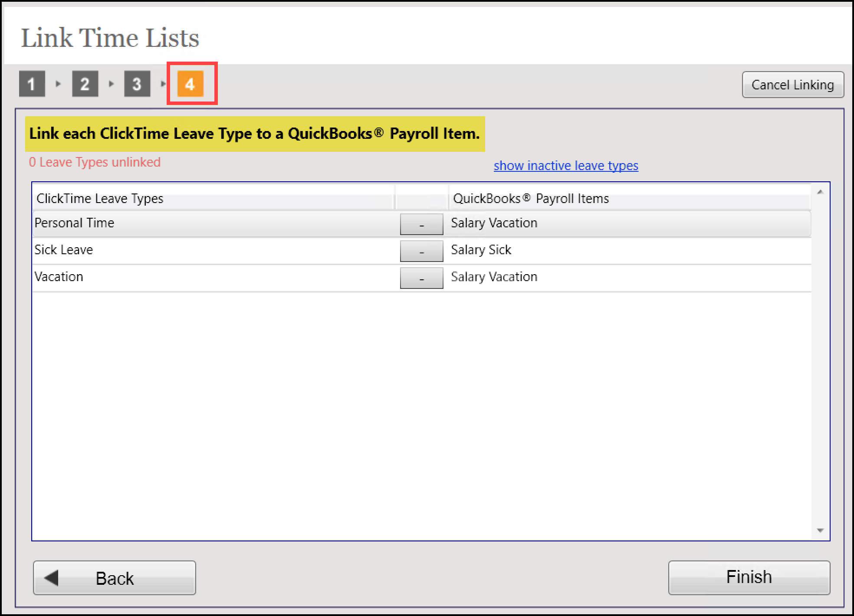Viewport: 854px width, 616px height.
Task: Click Salary Vacation in the Personal Time row
Action: [494, 223]
